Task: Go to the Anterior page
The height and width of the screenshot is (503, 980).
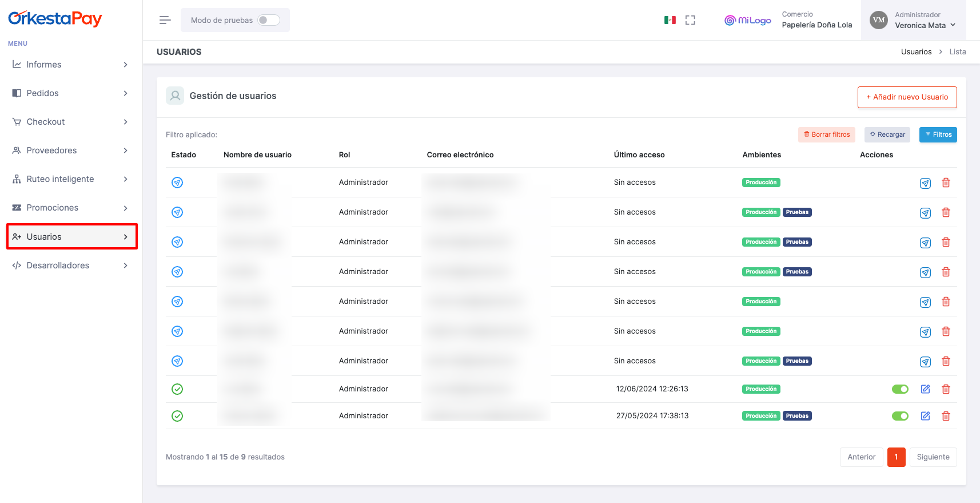Action: click(x=861, y=457)
